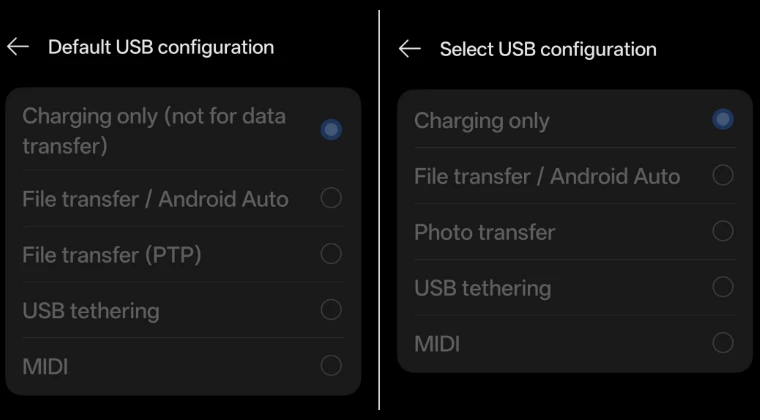
Task: Select the Photo transfer radio button
Action: coord(723,232)
